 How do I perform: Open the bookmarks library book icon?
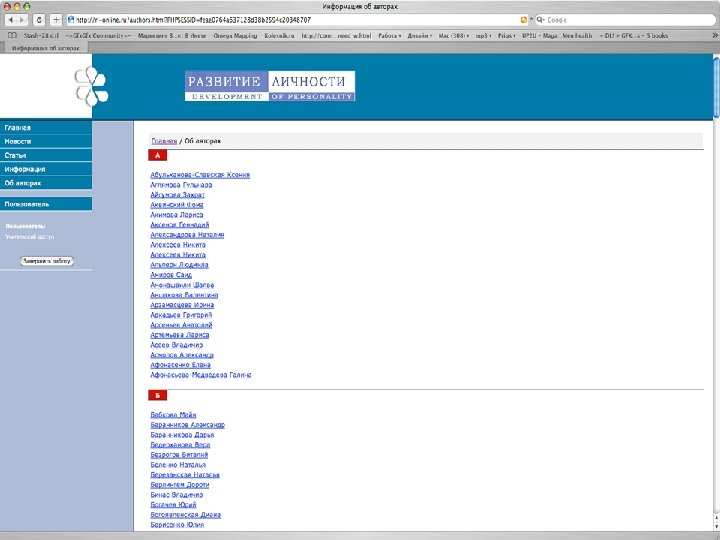click(12, 35)
